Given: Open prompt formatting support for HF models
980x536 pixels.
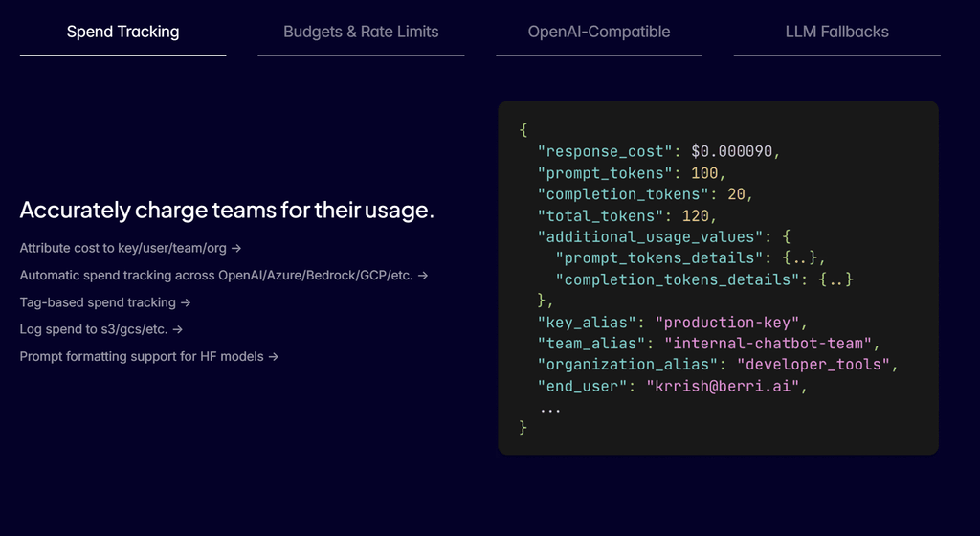Looking at the screenshot, I should [x=143, y=356].
